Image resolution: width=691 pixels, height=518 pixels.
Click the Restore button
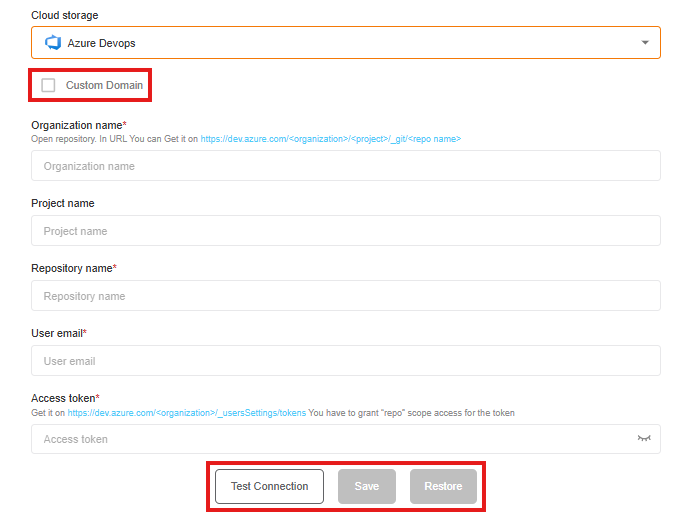click(x=443, y=486)
